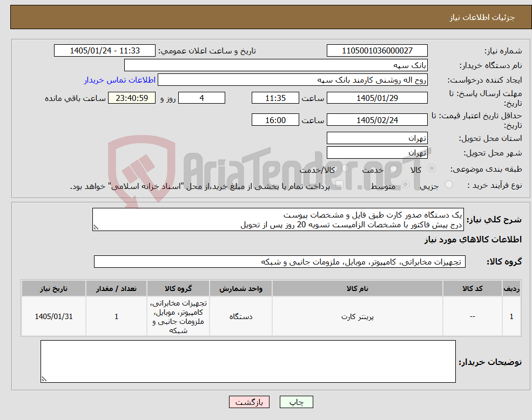532x420 pixels.
Task: Select the کالا radio button
Action: pos(432,168)
